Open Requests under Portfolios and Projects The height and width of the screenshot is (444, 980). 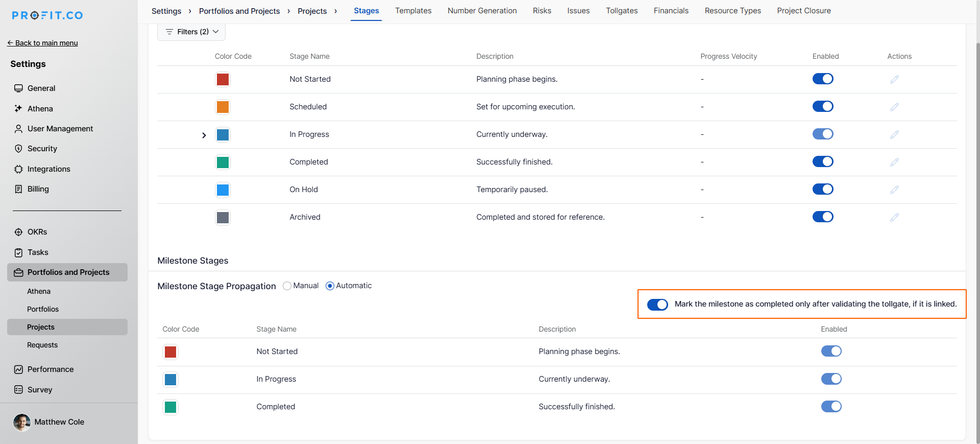tap(42, 345)
